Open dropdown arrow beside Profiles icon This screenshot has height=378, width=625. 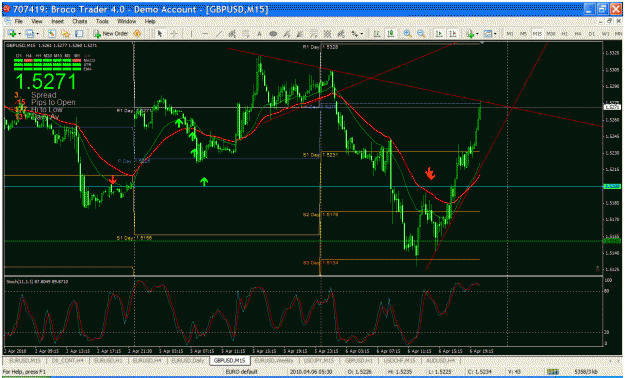(36, 34)
